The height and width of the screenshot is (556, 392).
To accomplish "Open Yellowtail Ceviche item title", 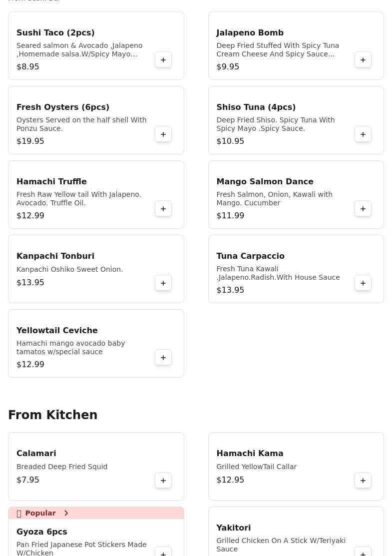I will coord(57,330).
